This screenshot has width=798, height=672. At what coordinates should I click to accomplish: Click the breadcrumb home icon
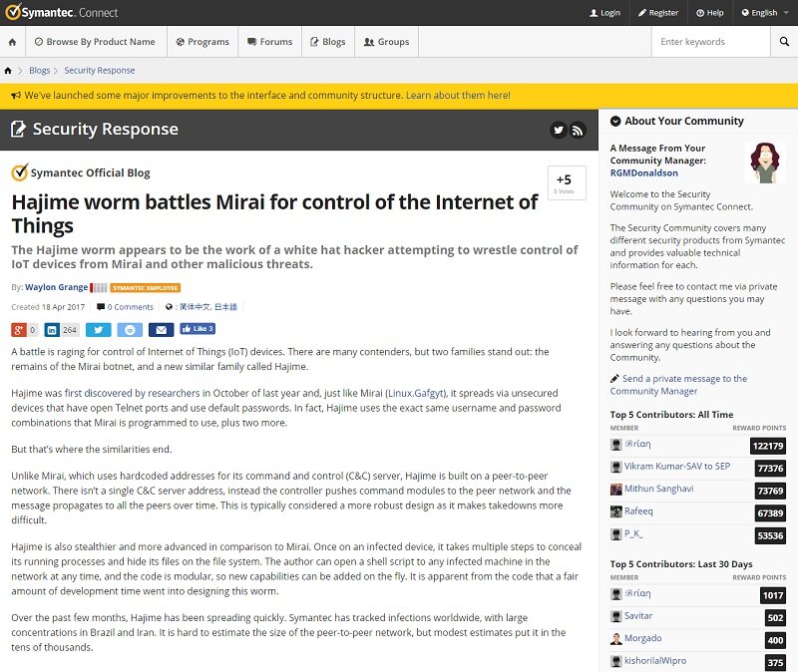(8, 71)
